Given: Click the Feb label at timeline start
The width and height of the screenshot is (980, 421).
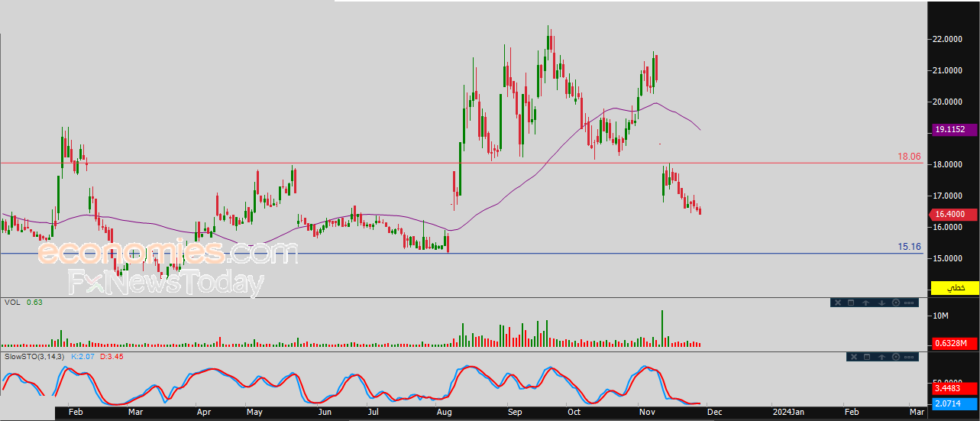Looking at the screenshot, I should pyautogui.click(x=75, y=412).
